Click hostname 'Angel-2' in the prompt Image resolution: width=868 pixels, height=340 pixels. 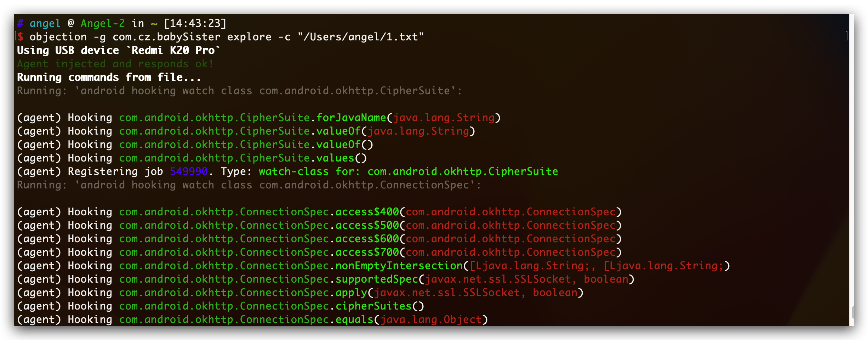pos(103,23)
